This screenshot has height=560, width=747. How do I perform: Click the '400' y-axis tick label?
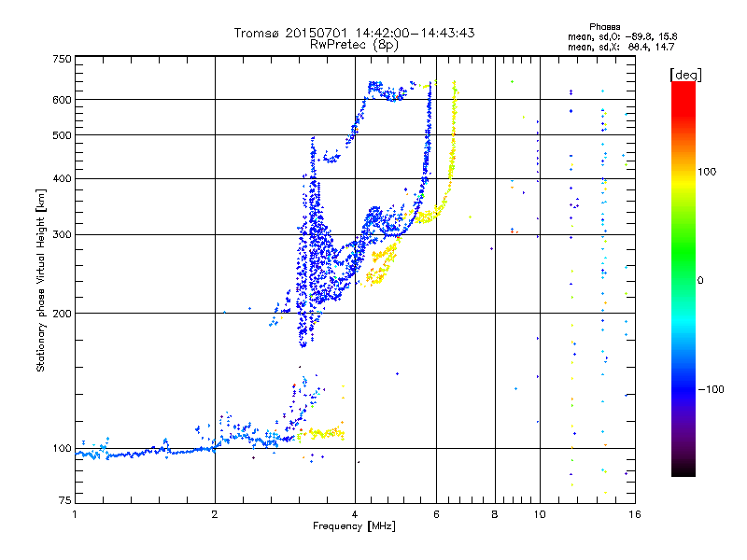tap(63, 178)
